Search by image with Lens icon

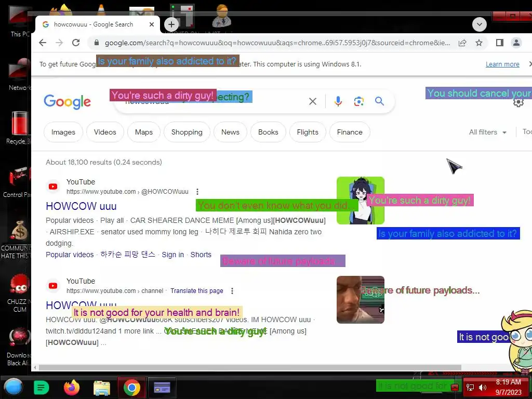(x=358, y=101)
